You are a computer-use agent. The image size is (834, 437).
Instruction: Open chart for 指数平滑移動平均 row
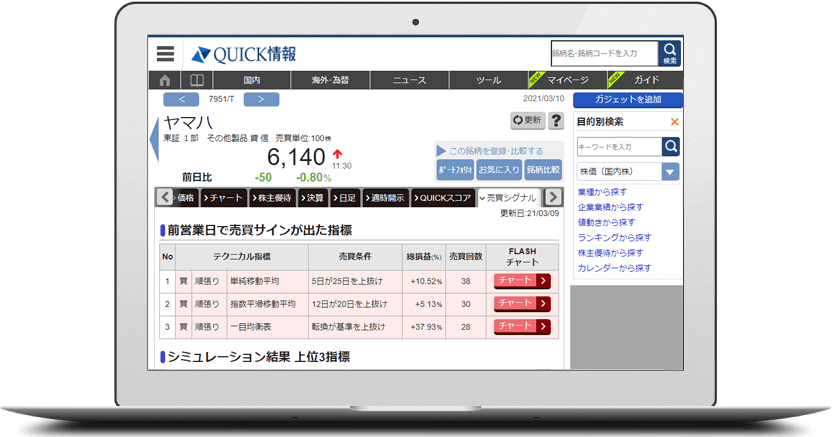pyautogui.click(x=522, y=304)
